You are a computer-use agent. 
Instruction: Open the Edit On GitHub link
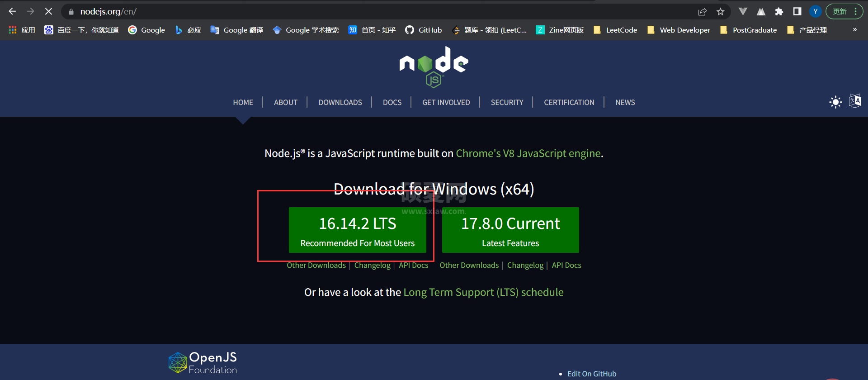(x=592, y=374)
